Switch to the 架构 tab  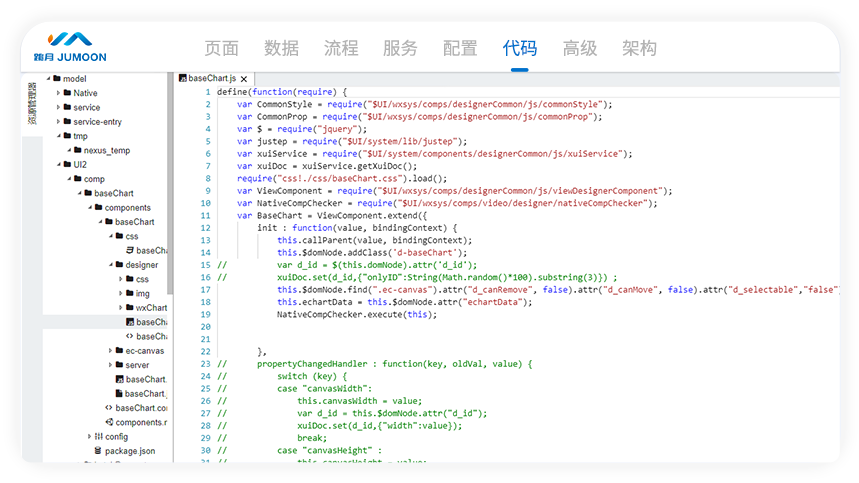pos(639,48)
